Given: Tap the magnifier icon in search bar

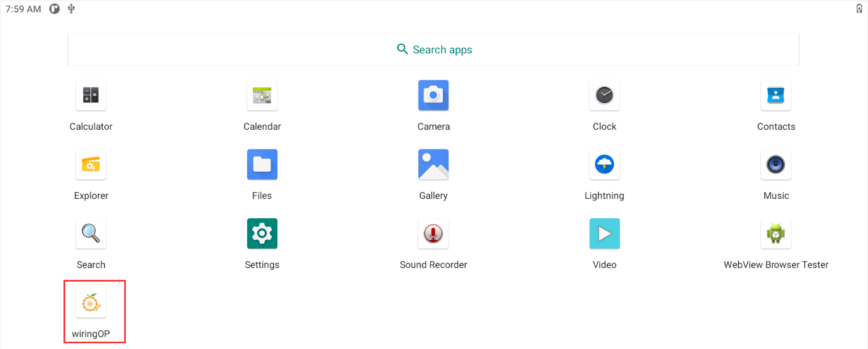Looking at the screenshot, I should 403,49.
